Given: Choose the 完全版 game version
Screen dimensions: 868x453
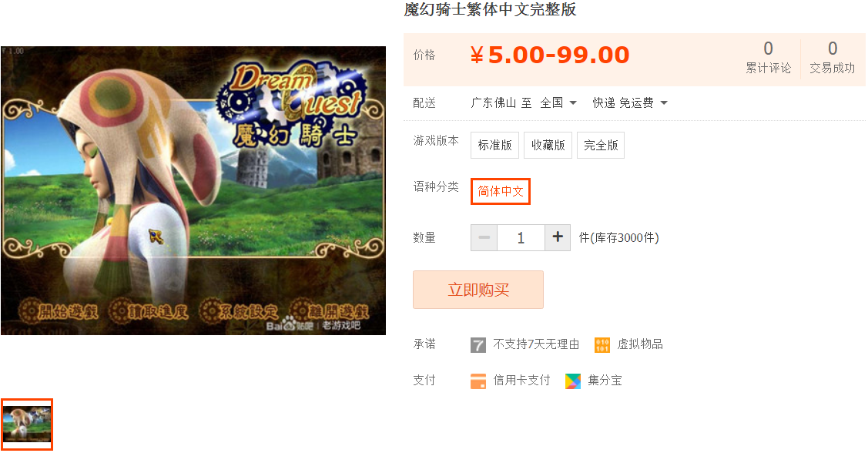Looking at the screenshot, I should [x=601, y=145].
